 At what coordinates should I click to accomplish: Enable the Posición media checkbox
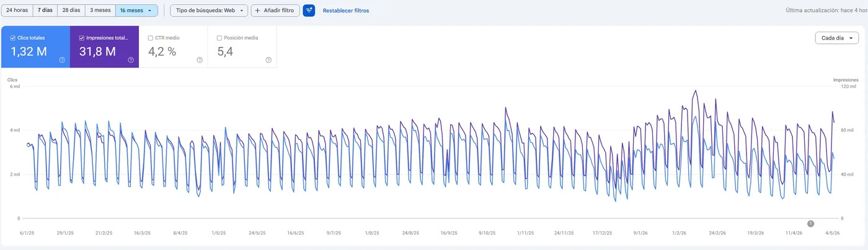[x=219, y=38]
